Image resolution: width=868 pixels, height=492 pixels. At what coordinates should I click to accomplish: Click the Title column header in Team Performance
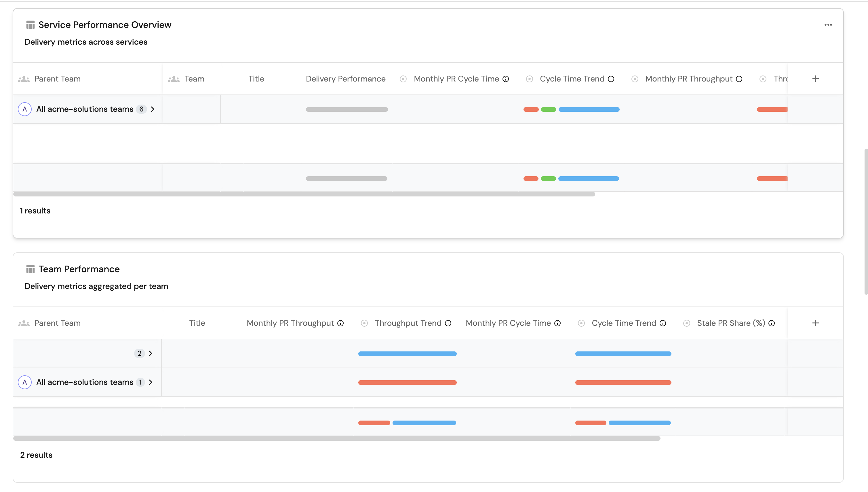(x=197, y=323)
